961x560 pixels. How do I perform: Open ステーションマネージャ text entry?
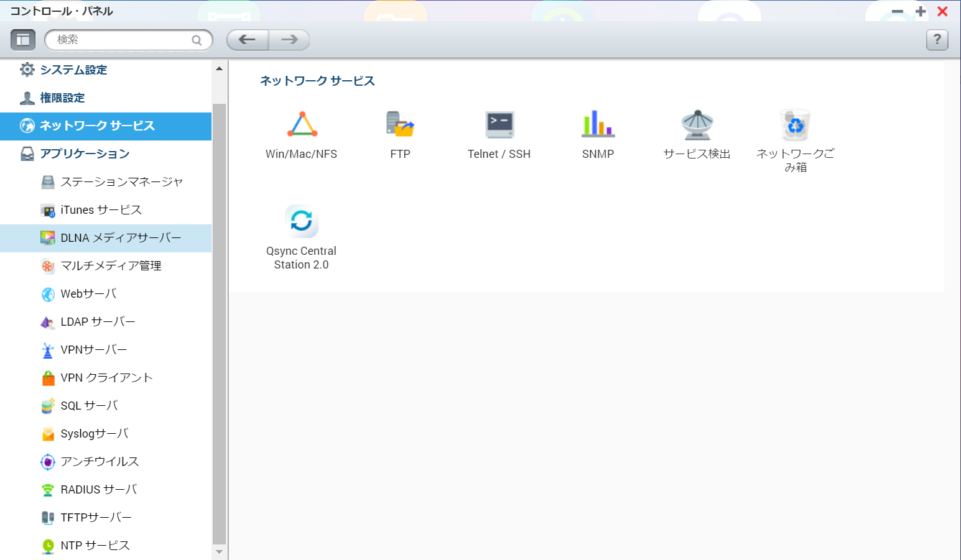122,182
